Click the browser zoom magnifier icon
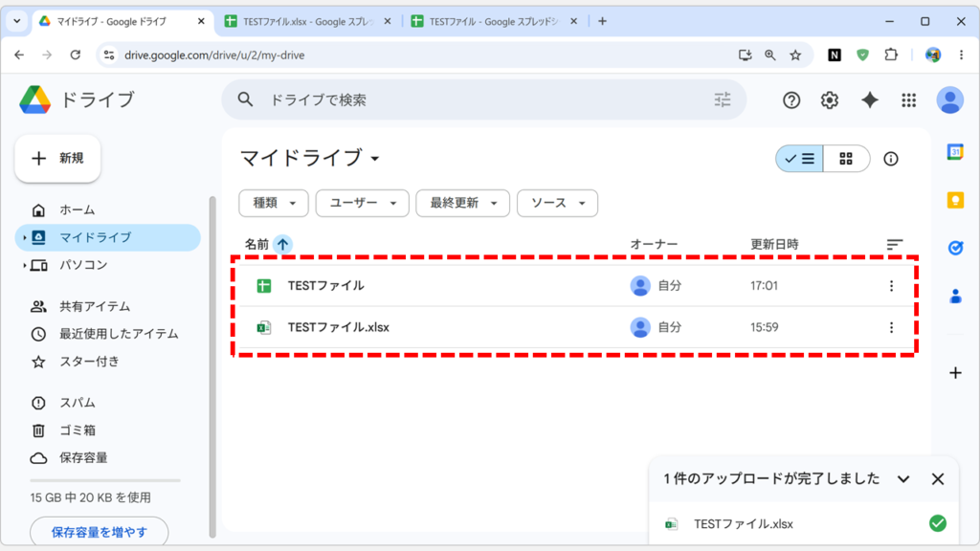The width and height of the screenshot is (980, 551). click(770, 55)
